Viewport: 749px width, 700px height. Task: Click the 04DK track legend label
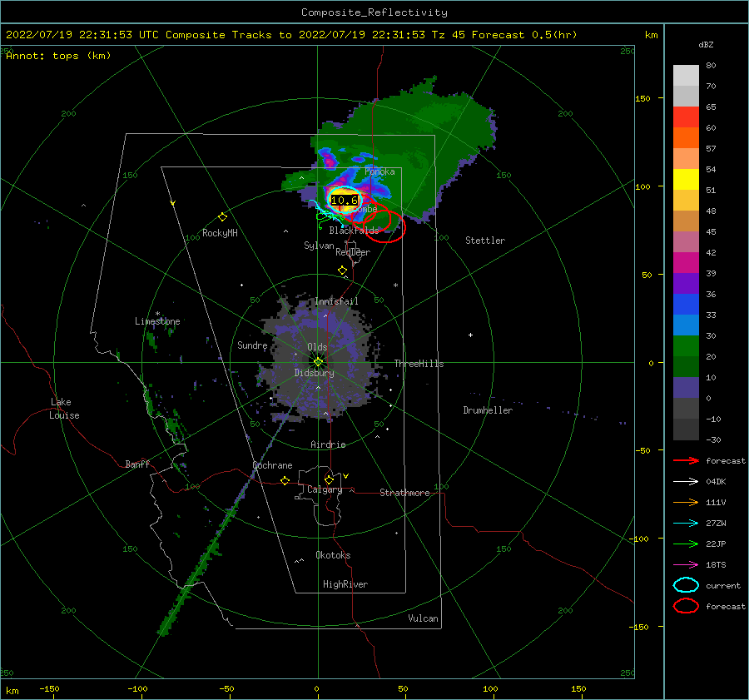click(716, 482)
